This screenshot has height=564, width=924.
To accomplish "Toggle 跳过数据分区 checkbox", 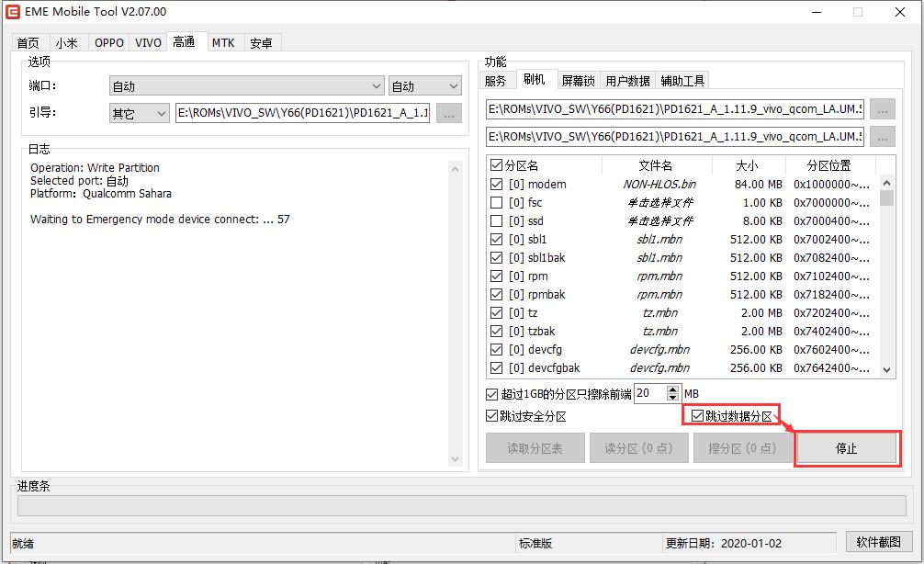I will point(698,416).
